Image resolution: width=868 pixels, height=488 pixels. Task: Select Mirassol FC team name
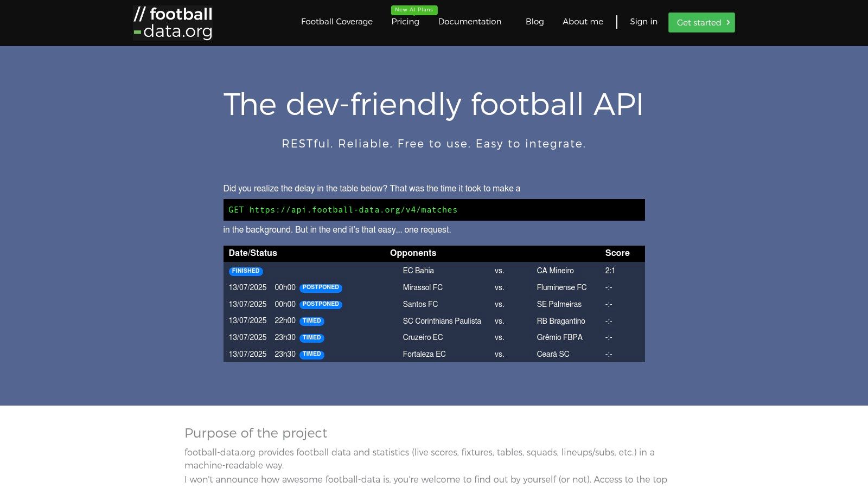point(423,287)
